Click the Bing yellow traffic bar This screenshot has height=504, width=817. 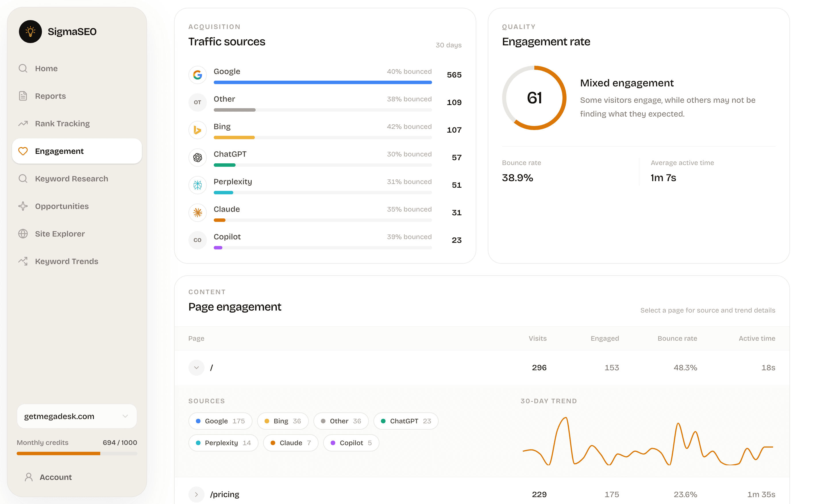click(234, 137)
